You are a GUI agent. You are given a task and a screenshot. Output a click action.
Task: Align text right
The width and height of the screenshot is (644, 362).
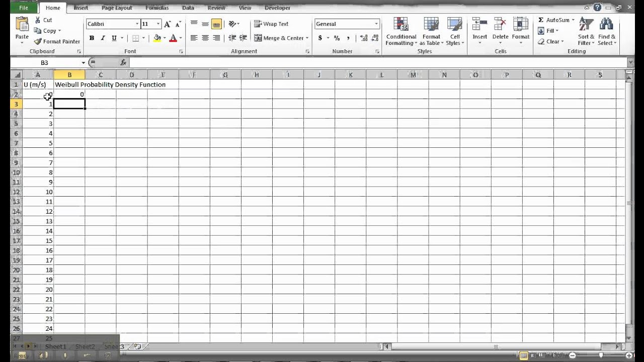tap(216, 38)
